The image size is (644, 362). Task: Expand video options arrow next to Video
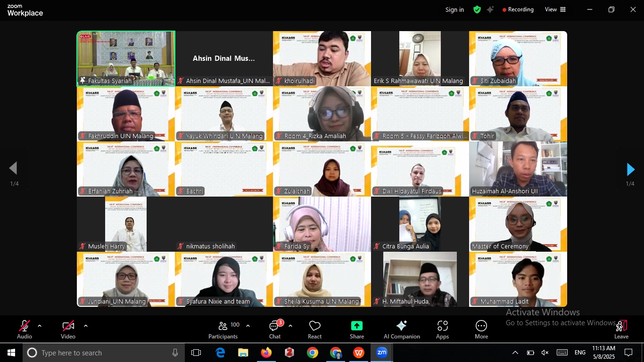click(x=85, y=326)
